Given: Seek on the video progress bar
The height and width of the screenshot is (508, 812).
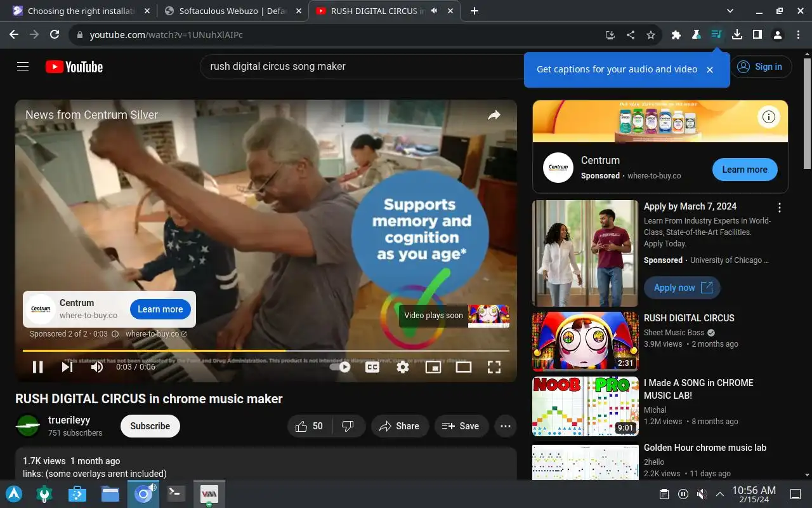Looking at the screenshot, I should coord(266,351).
